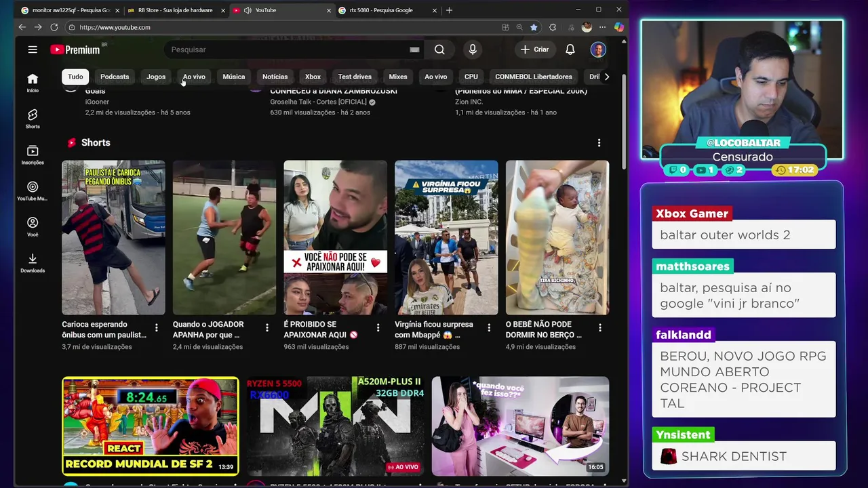Image resolution: width=868 pixels, height=488 pixels.
Task: Select the CPU filter chip
Action: point(471,77)
